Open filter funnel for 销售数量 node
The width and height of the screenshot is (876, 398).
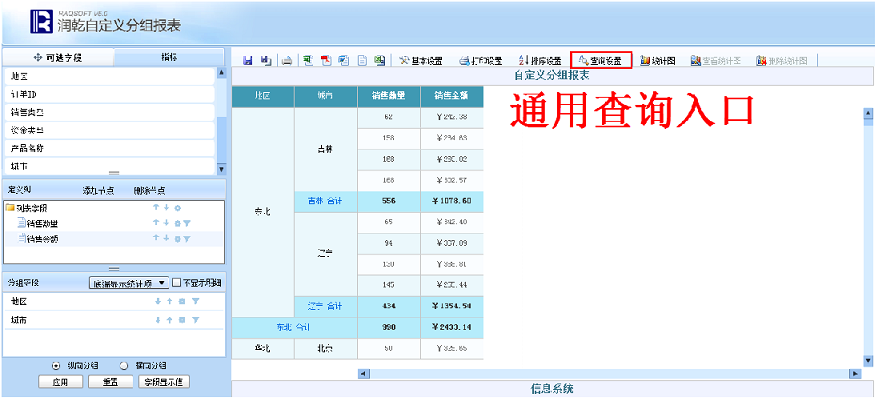pyautogui.click(x=187, y=224)
